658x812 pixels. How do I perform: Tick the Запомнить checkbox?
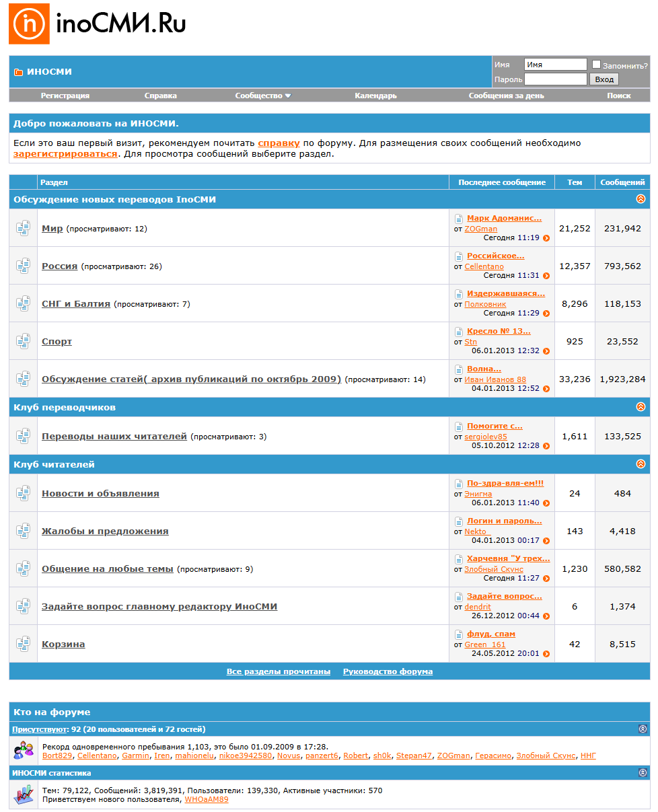tap(596, 65)
